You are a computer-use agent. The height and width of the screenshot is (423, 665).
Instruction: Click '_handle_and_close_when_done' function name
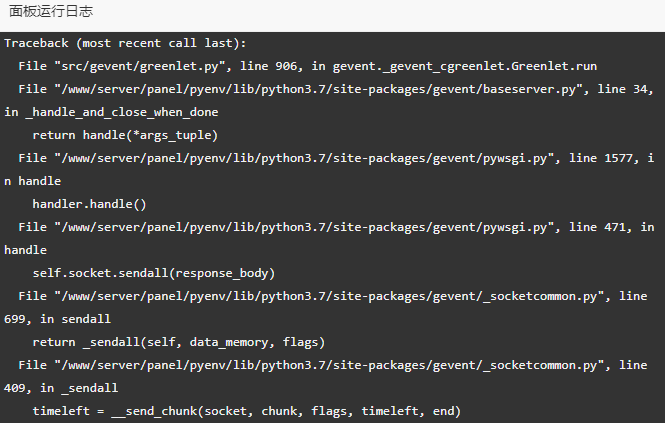(x=122, y=112)
